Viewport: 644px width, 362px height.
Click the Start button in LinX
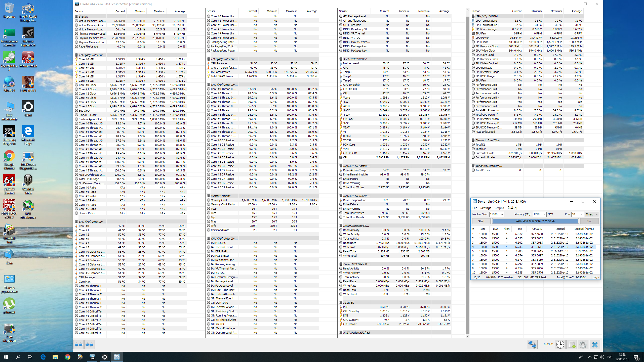tap(481, 221)
